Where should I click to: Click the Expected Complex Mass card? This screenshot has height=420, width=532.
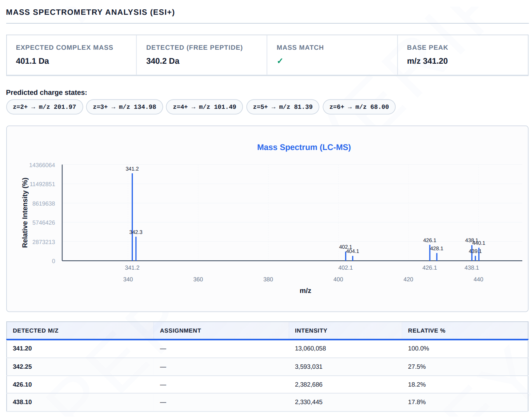pyautogui.click(x=72, y=55)
